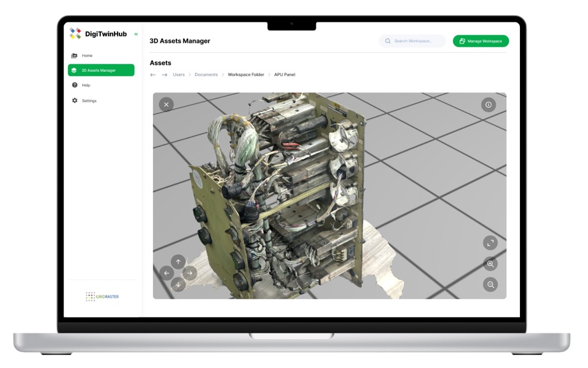The image size is (588, 368).
Task: Rotate the model up with the arrow control
Action: click(x=178, y=261)
